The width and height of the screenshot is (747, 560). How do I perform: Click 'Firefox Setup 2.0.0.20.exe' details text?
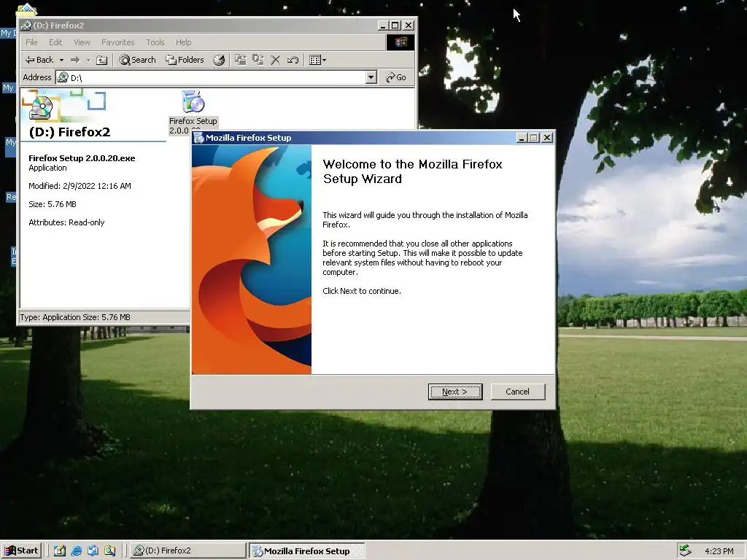tap(82, 158)
